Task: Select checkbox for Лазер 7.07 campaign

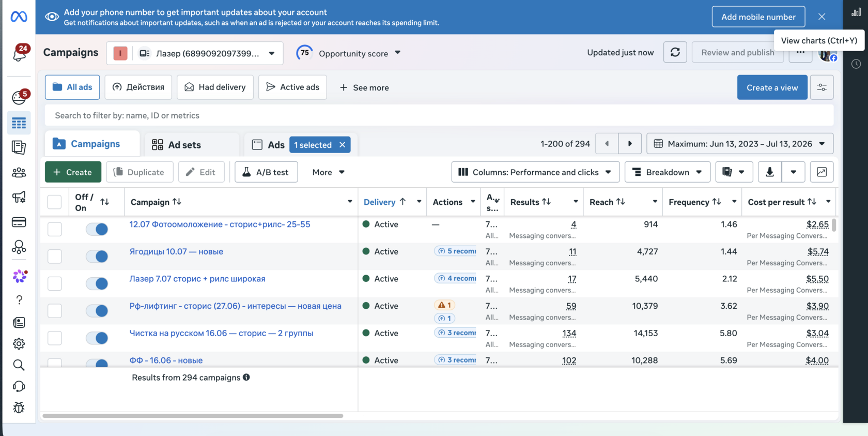Action: pos(54,283)
